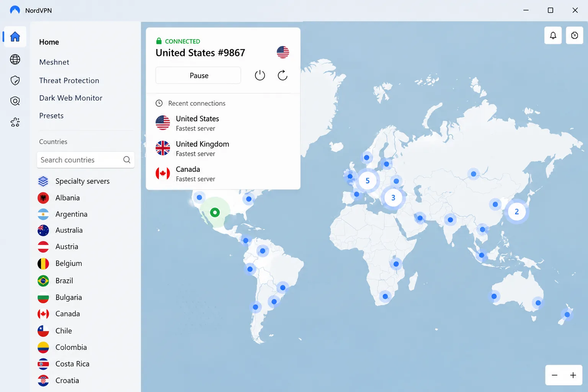588x392 pixels.
Task: Open the settings icon beside the bell
Action: click(575, 35)
